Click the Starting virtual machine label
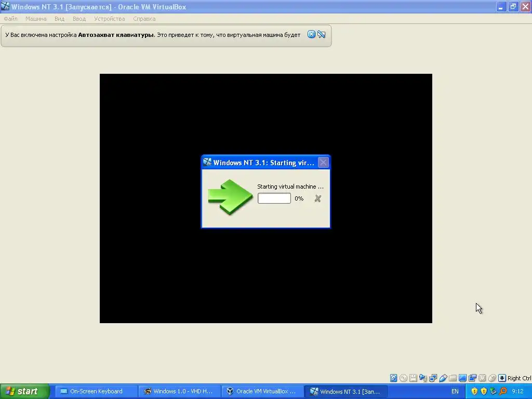Screen dimensions: 532x399 (x=290, y=187)
